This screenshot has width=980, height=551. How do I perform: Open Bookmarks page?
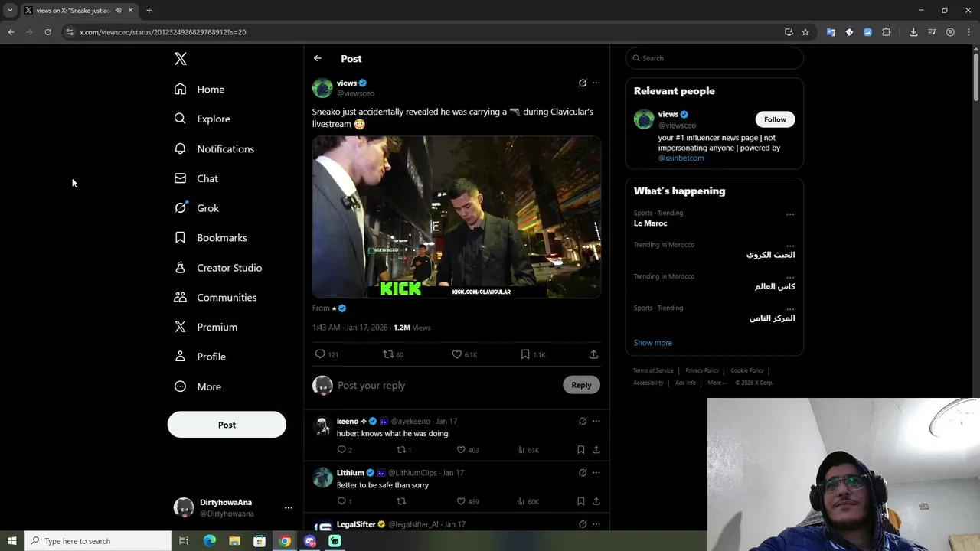pyautogui.click(x=211, y=238)
